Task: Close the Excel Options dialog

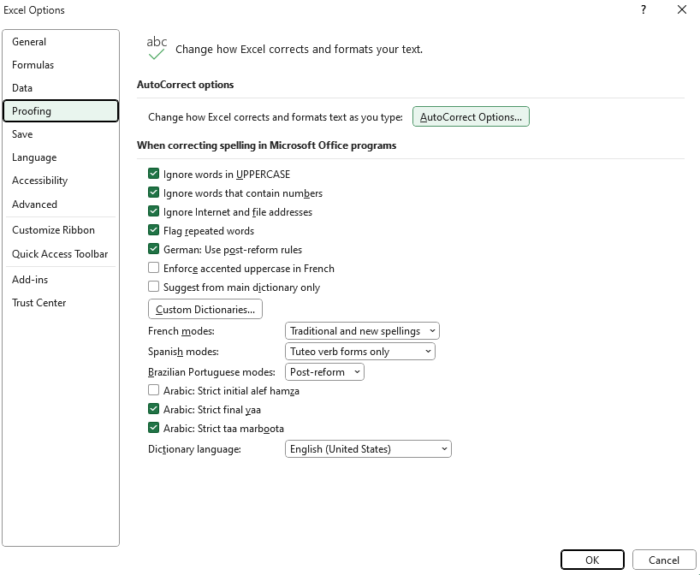Action: [x=682, y=10]
